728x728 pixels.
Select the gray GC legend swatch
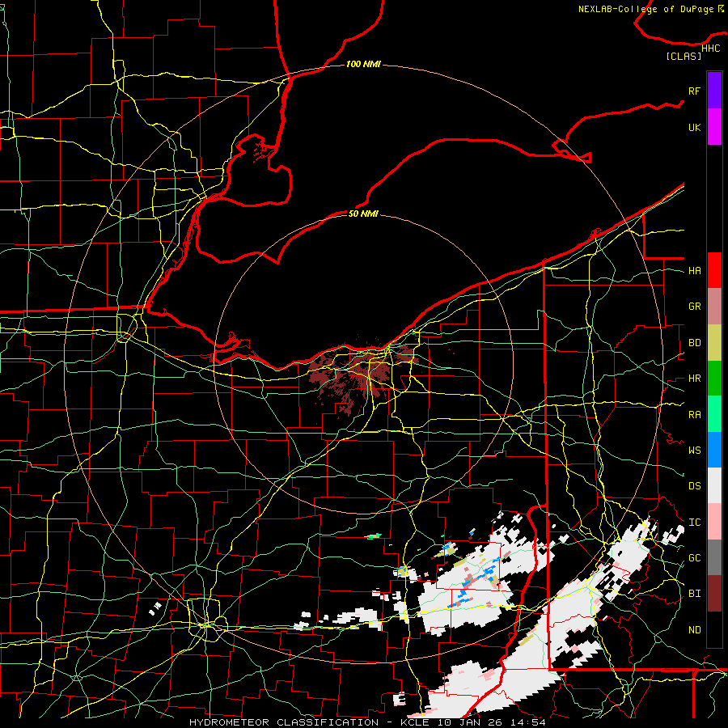coord(714,557)
